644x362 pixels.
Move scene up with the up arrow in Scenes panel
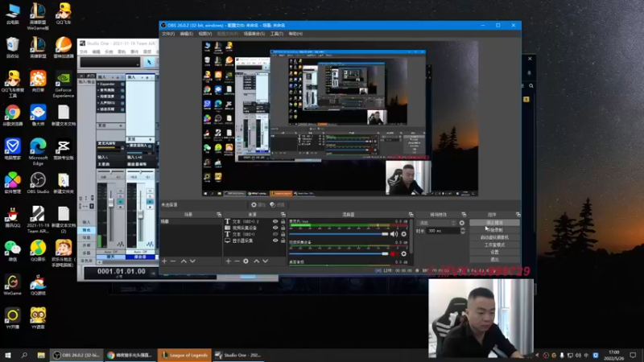pos(184,261)
